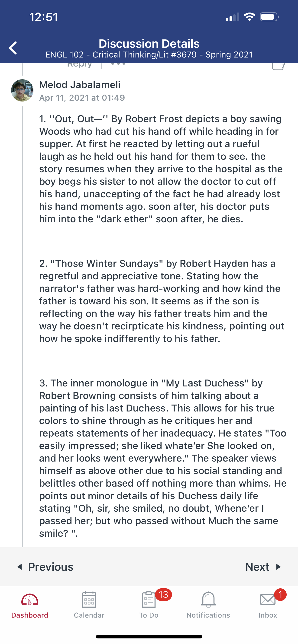Like the reply using the thumbs-up icon
Viewport: 298px width, 644px height.
point(278,66)
